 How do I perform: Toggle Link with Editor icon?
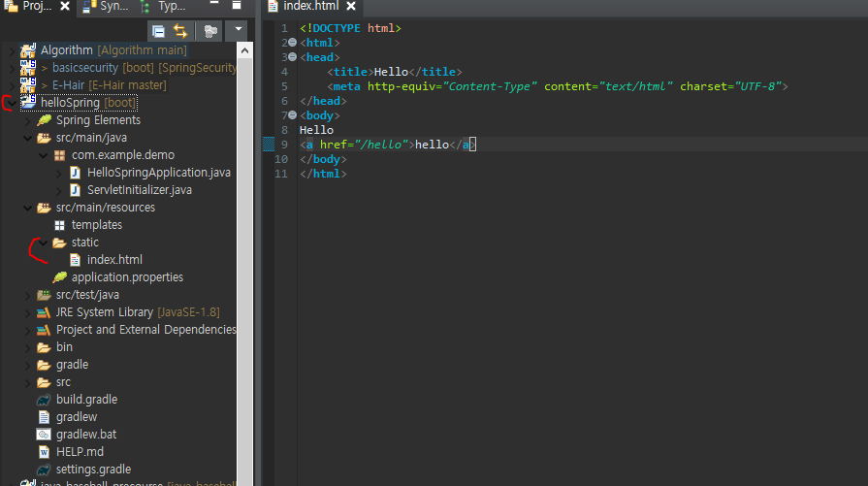point(180,31)
